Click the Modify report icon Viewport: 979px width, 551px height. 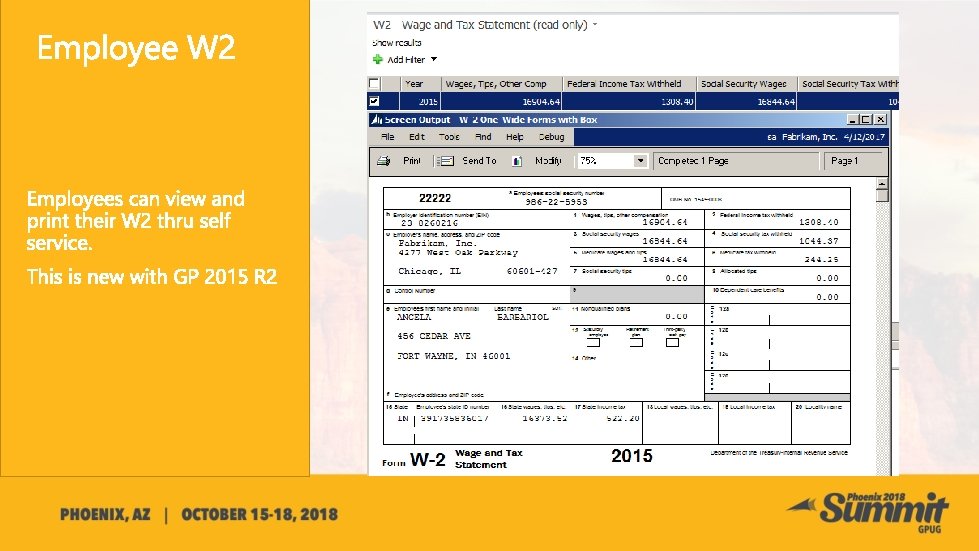[517, 161]
